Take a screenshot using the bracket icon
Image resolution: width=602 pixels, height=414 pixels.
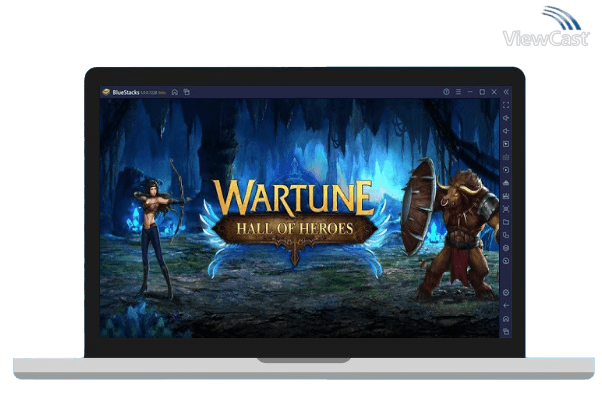click(506, 209)
